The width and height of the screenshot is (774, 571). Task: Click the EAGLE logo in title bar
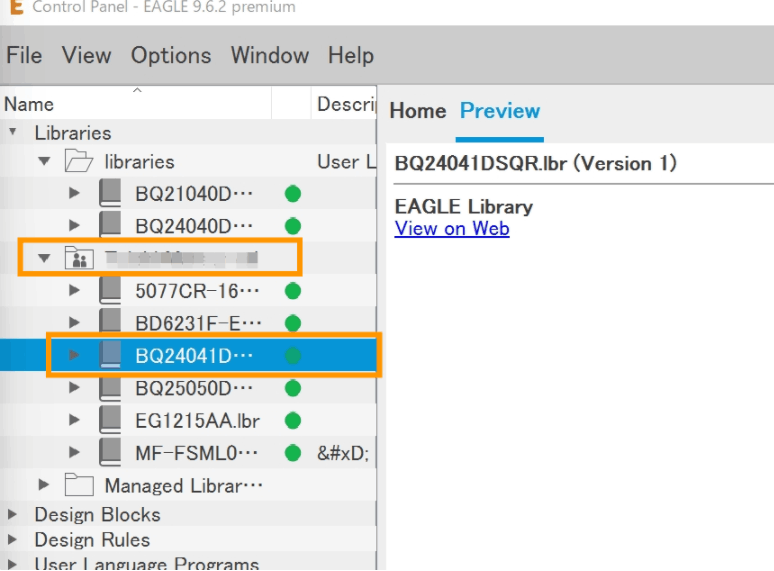coord(16,7)
